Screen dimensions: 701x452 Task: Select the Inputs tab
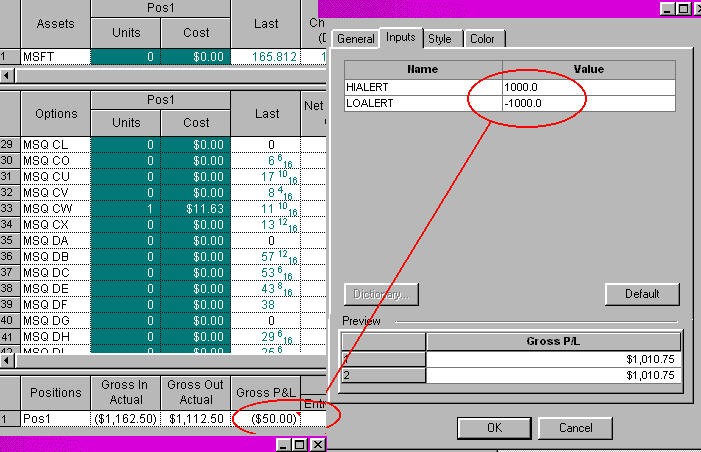click(x=400, y=38)
